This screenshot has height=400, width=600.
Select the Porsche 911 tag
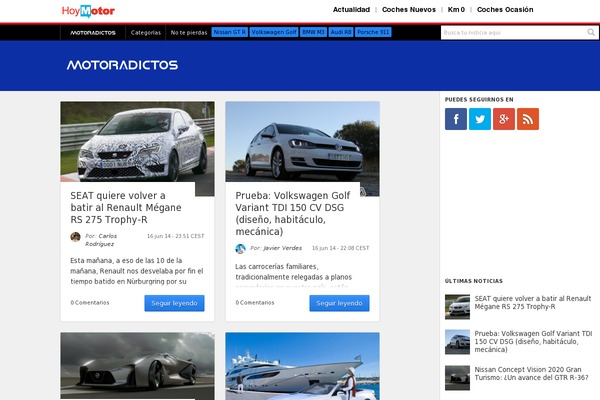[373, 32]
